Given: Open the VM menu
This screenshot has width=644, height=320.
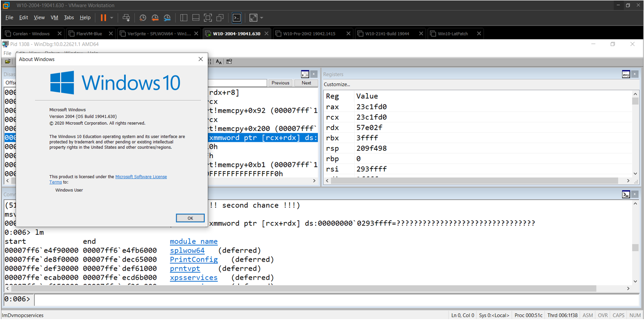Looking at the screenshot, I should click(x=54, y=18).
